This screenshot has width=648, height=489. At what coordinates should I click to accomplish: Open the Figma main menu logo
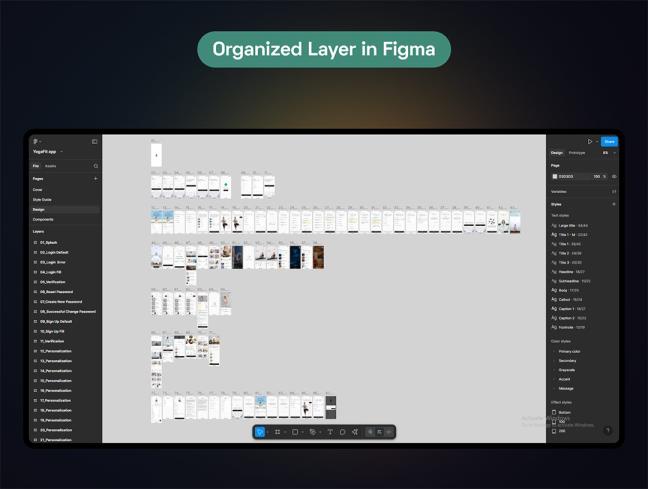point(35,141)
